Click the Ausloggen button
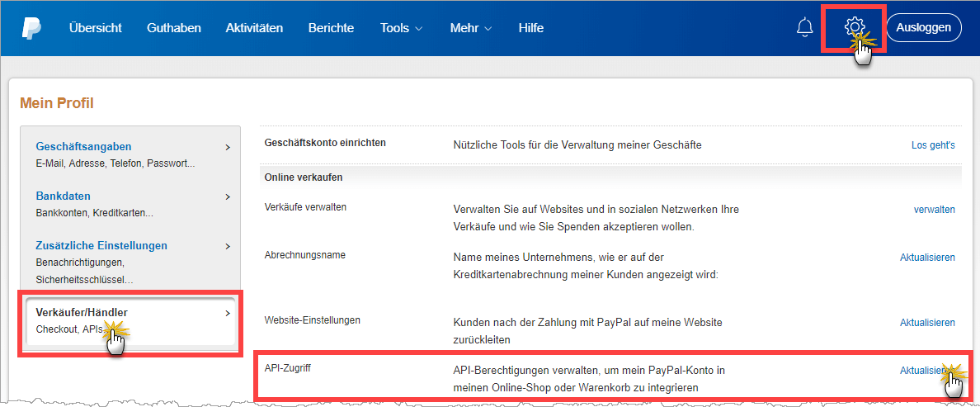980x407 pixels. click(924, 27)
